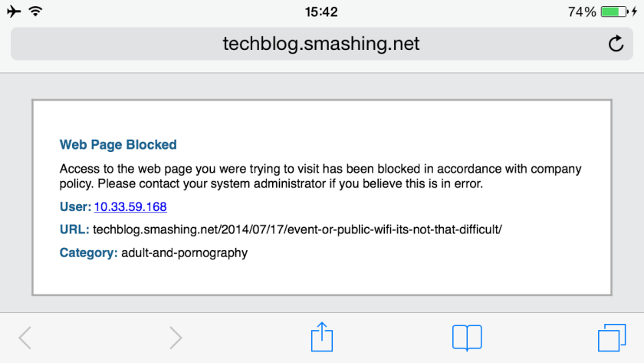Click the company policy explanation paragraph
The image size is (644, 363).
point(320,177)
